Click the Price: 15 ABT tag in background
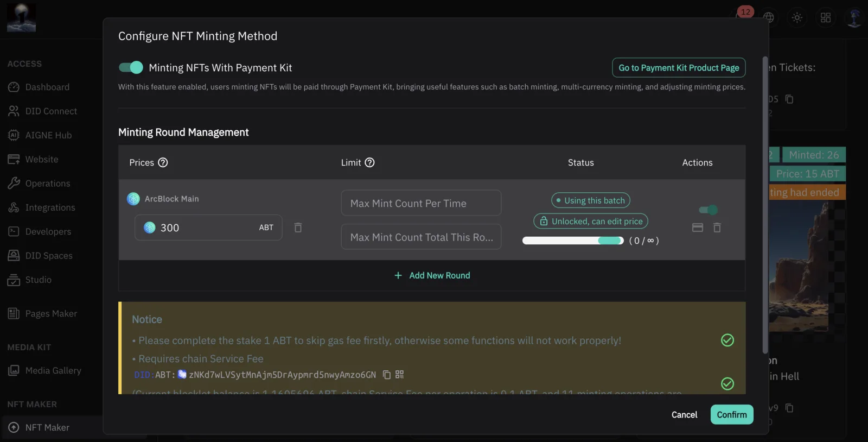 (x=808, y=174)
